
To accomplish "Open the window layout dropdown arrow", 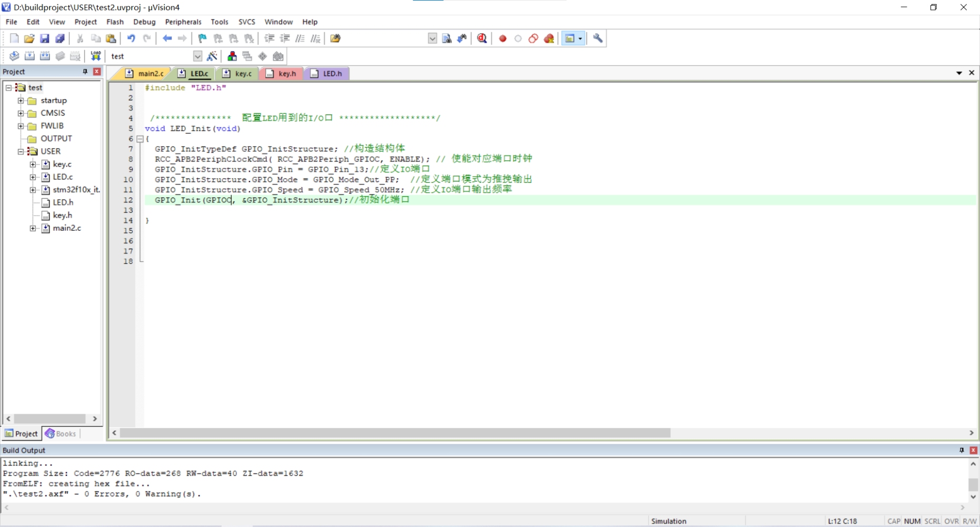I will click(x=580, y=38).
